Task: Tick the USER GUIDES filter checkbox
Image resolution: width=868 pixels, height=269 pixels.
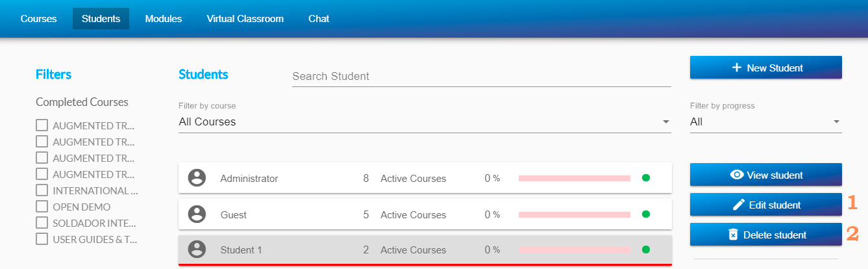Action: point(42,239)
